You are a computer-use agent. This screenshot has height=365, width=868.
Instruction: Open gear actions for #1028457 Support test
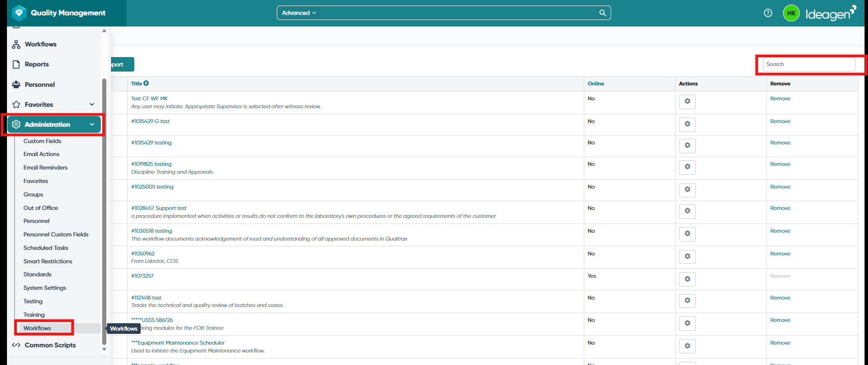click(687, 211)
